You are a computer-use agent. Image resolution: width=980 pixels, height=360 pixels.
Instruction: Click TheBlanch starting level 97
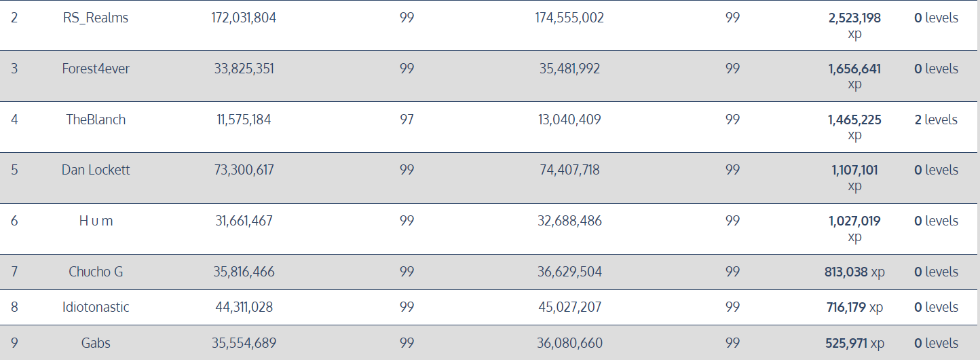407,120
